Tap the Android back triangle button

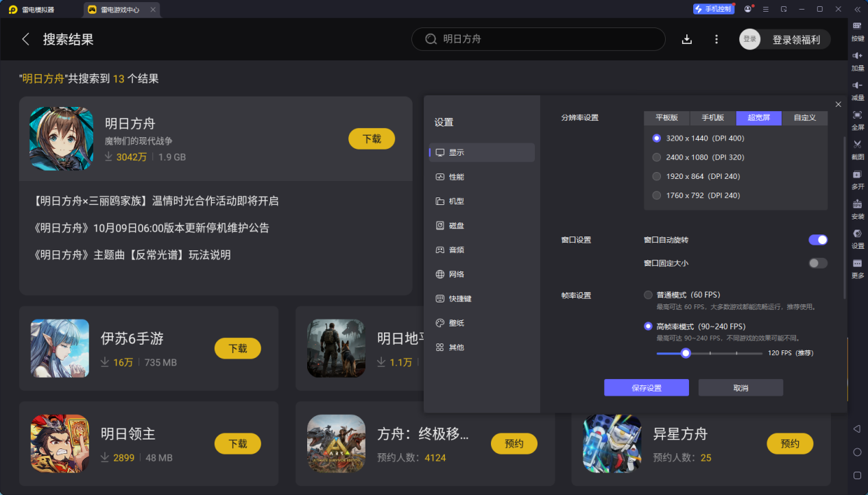(x=857, y=428)
